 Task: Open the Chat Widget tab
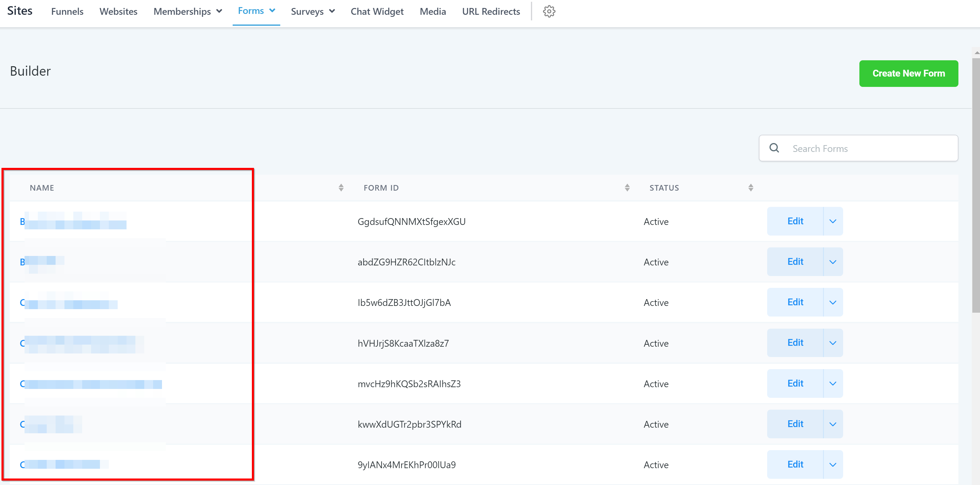[377, 12]
